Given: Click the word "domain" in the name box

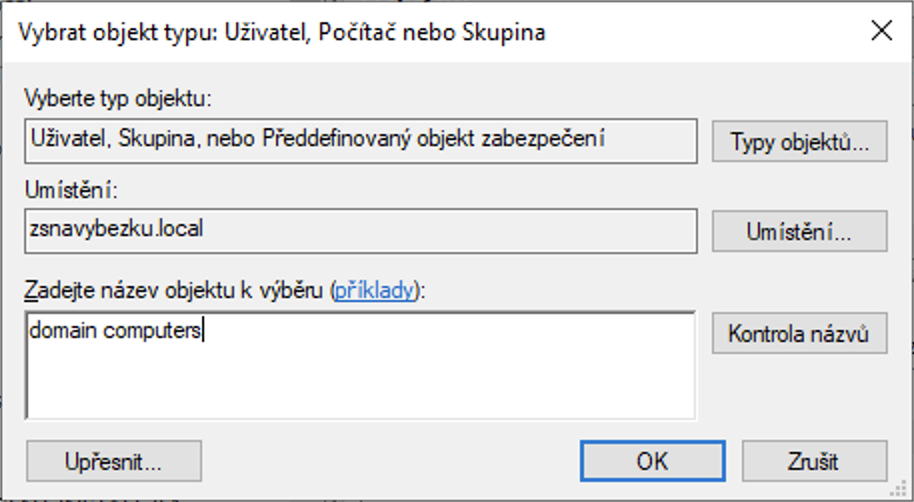Looking at the screenshot, I should point(57,331).
